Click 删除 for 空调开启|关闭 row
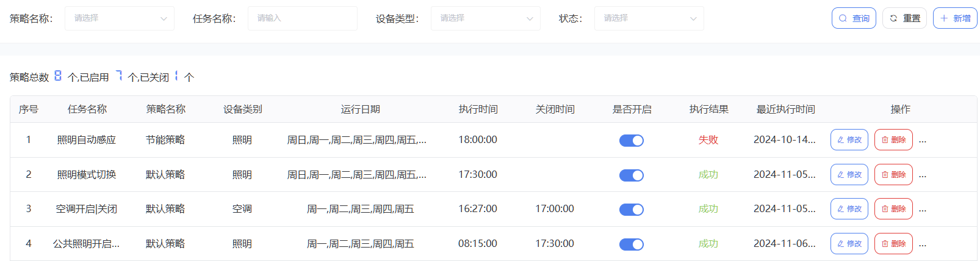Image resolution: width=980 pixels, height=261 pixels. point(893,209)
